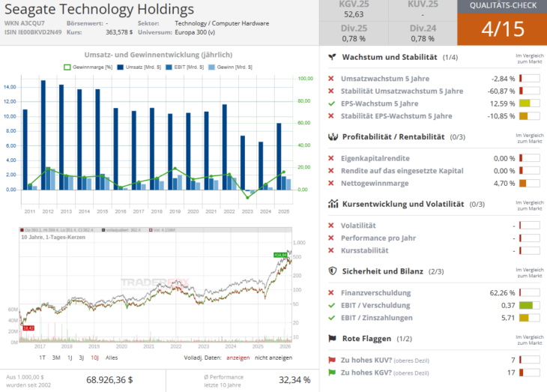Select the Alles time range

coord(112,358)
